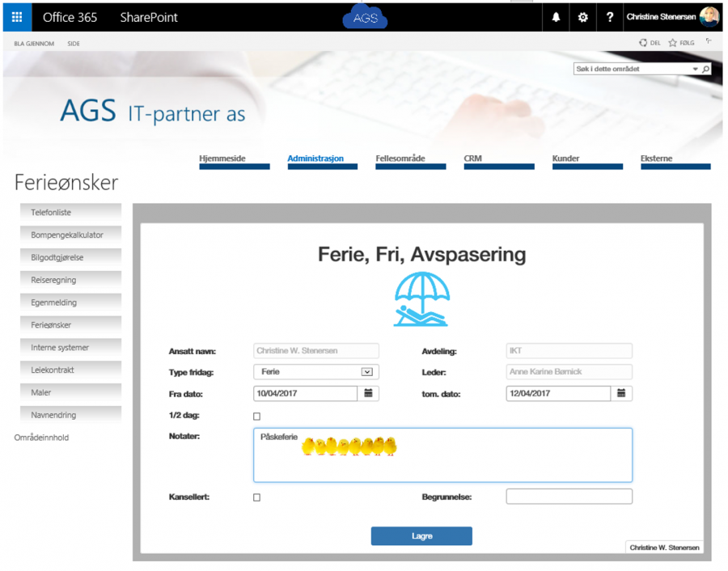Toggle the 1/2 dag checkbox
The width and height of the screenshot is (728, 571).
pyautogui.click(x=256, y=417)
